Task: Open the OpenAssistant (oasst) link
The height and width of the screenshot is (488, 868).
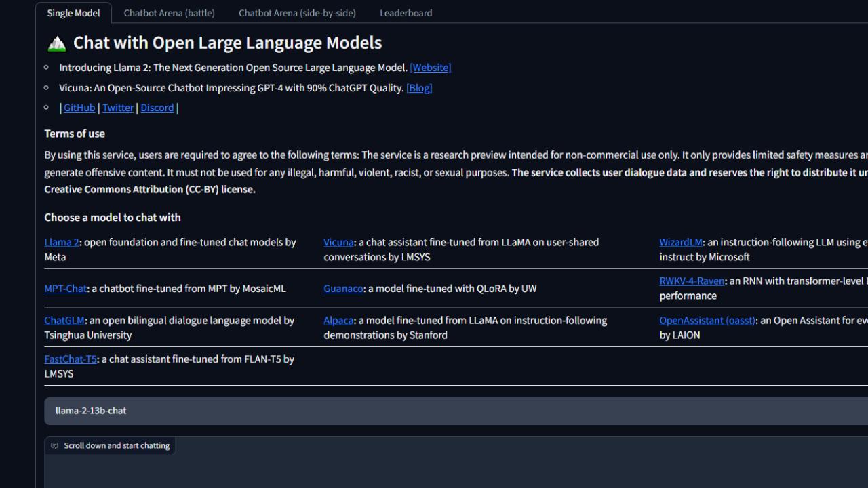Action: point(707,320)
